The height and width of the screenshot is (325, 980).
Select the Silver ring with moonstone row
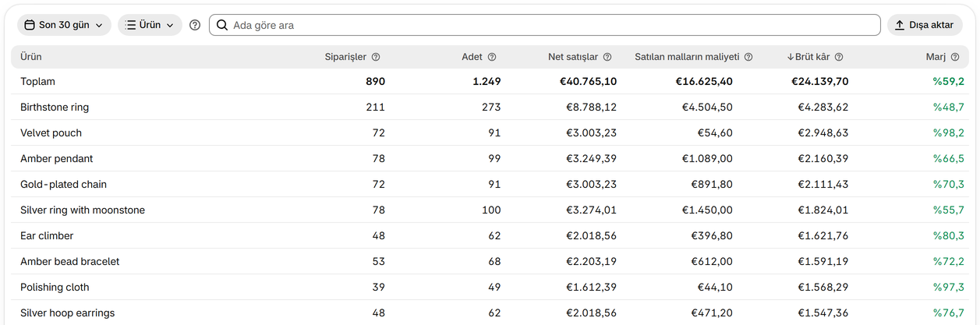coord(490,210)
